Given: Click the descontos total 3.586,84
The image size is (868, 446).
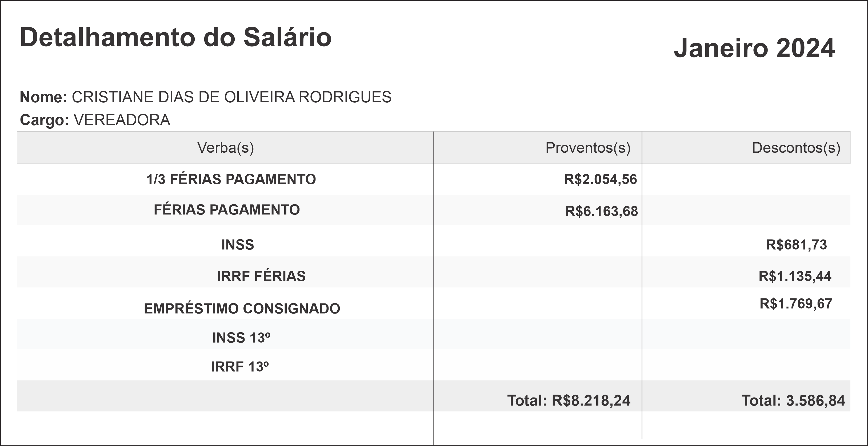Looking at the screenshot, I should click(x=793, y=400).
